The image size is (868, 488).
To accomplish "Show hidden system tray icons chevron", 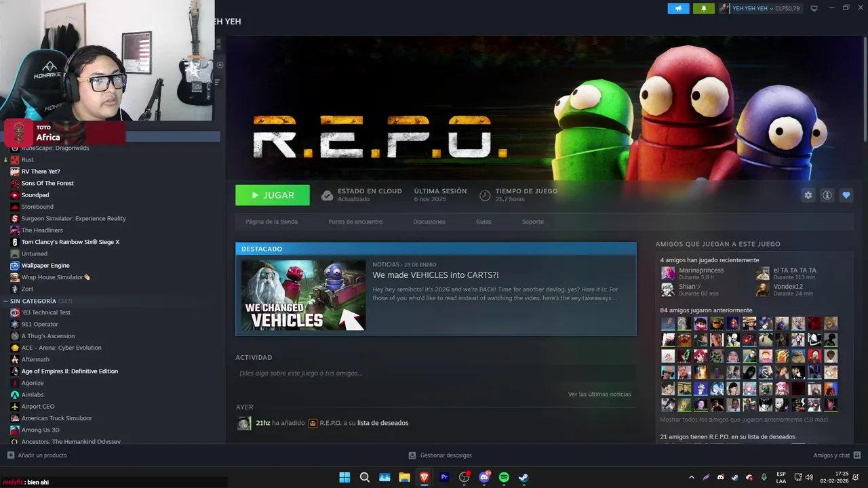I will 692,477.
